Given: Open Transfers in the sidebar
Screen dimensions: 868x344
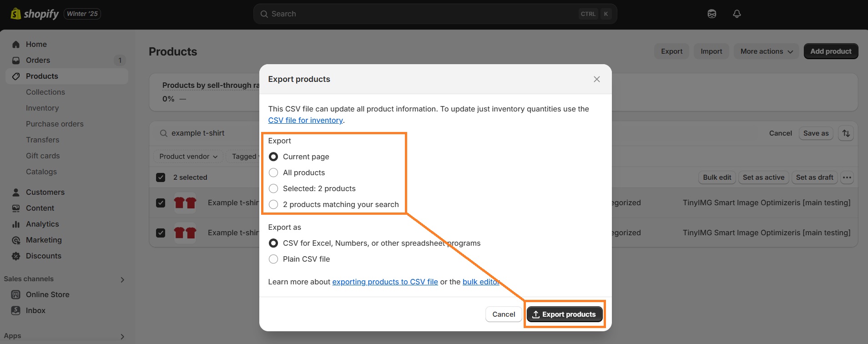Looking at the screenshot, I should [x=43, y=140].
